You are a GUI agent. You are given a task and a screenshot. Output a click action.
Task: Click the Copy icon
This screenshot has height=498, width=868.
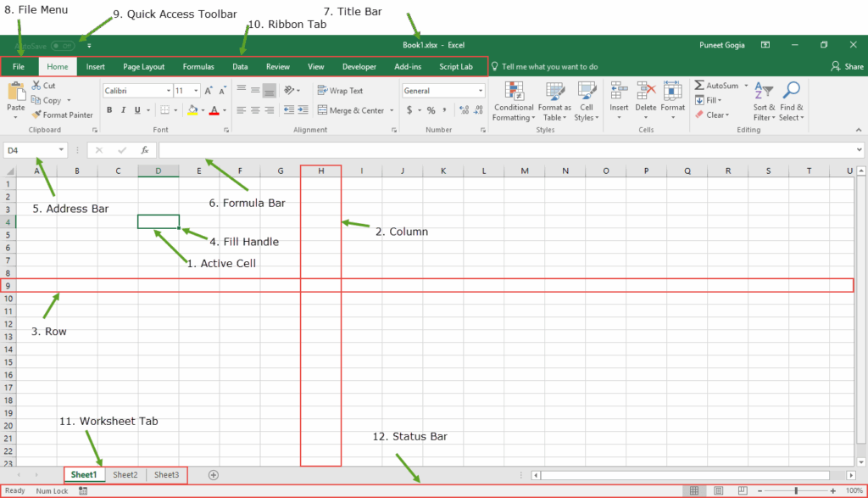tap(36, 100)
